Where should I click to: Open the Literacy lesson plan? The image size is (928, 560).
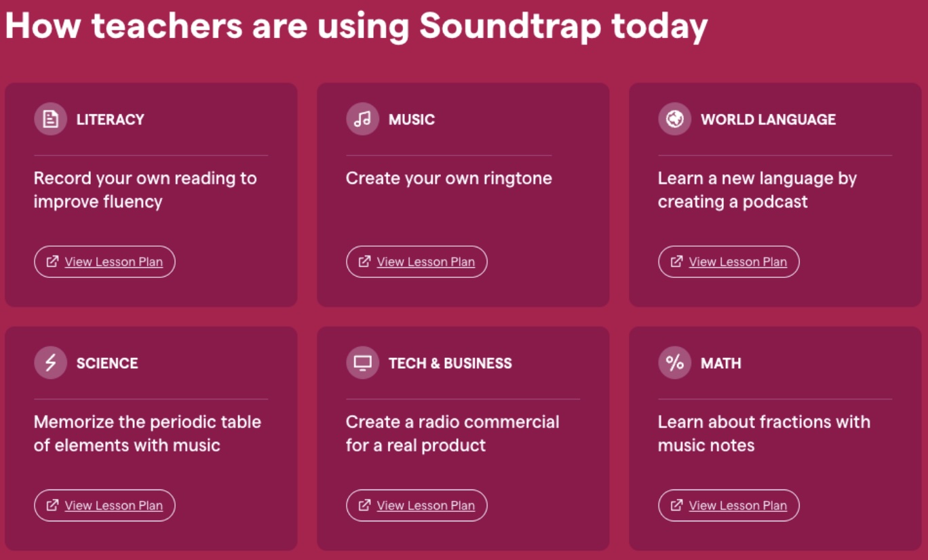pyautogui.click(x=104, y=261)
